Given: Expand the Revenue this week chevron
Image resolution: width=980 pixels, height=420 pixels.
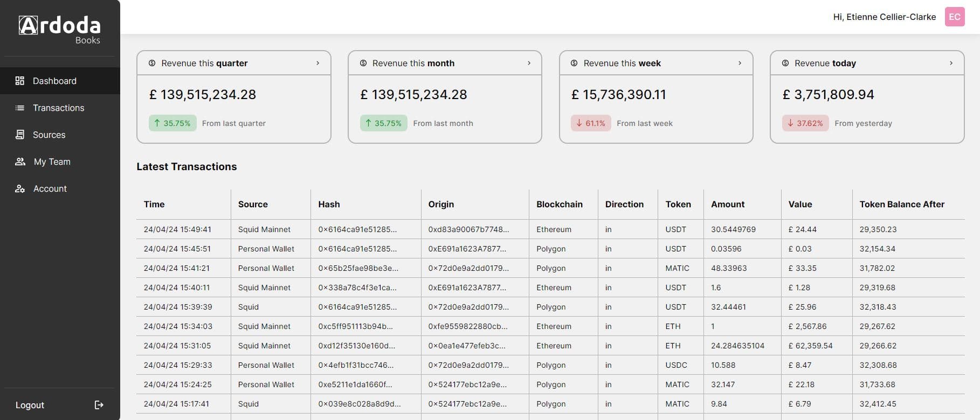Looking at the screenshot, I should pyautogui.click(x=740, y=63).
